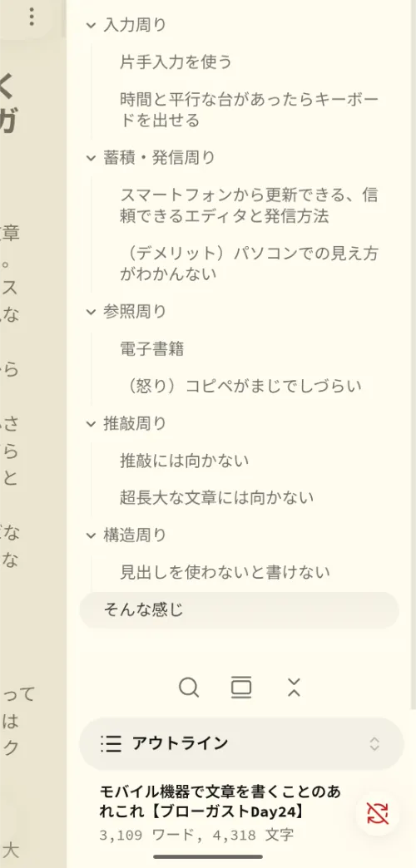
Task: Select the 電子書籍 outline entry
Action: 151,348
